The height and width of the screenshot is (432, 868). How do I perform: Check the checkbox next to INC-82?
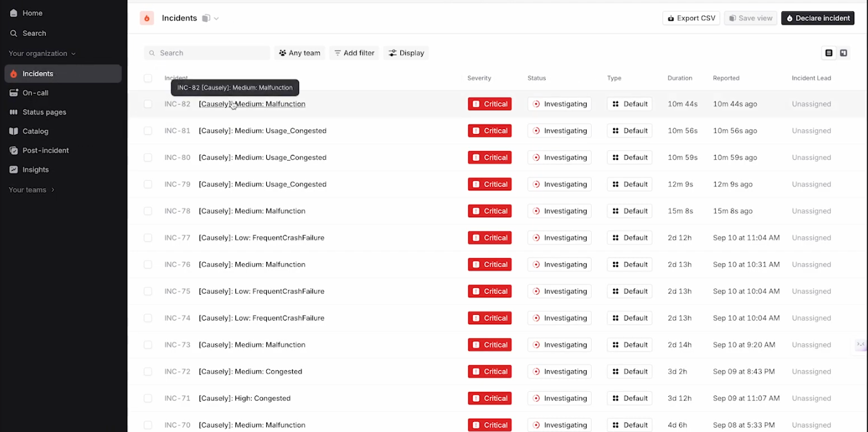148,103
